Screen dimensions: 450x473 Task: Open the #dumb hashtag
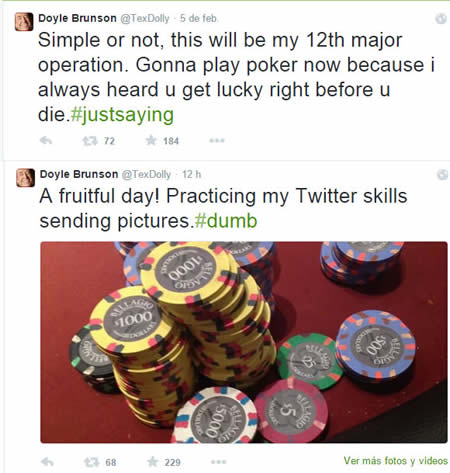click(x=226, y=221)
